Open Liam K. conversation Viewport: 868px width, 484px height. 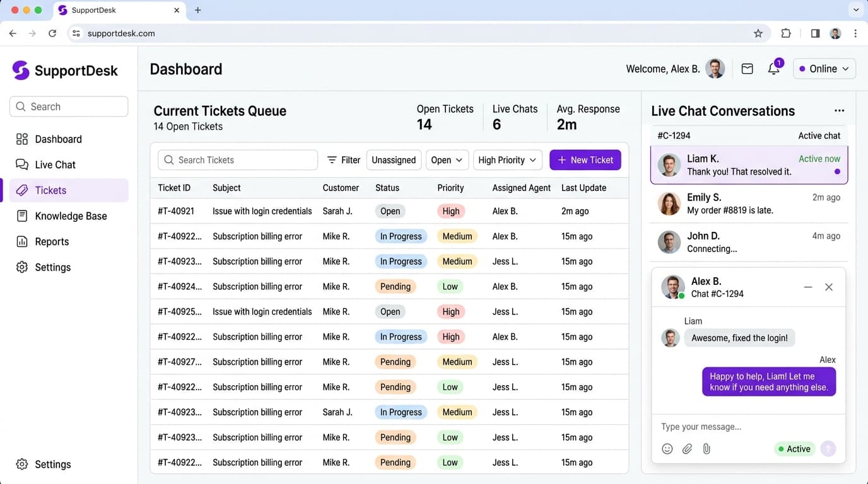pos(749,164)
